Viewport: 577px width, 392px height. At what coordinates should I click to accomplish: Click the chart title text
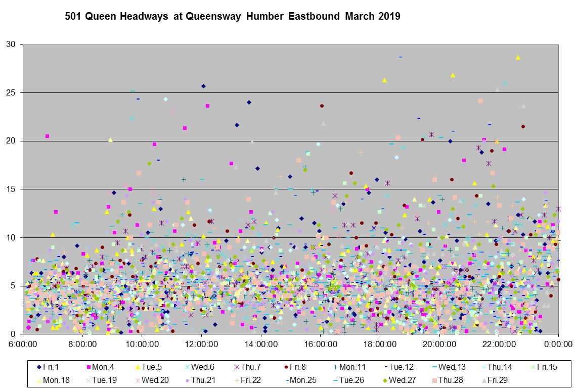pos(233,17)
